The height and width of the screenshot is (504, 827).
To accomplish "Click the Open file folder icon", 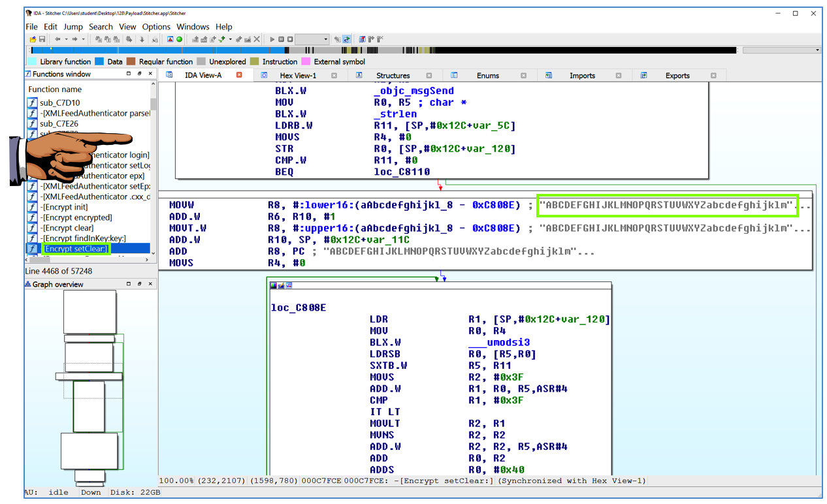I will coord(33,39).
